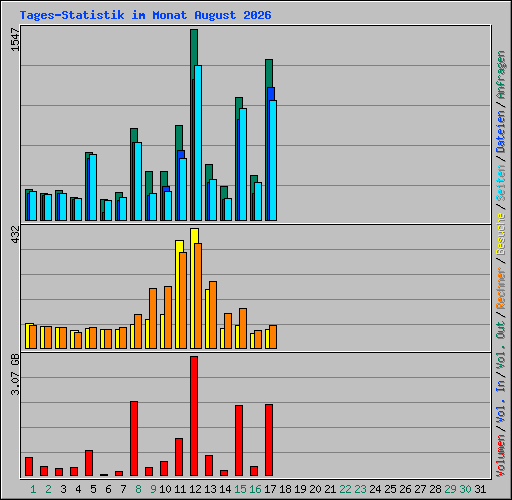The width and height of the screenshot is (512, 500).
Task: Click the 'Vol. In' legend label
Action: (500, 402)
